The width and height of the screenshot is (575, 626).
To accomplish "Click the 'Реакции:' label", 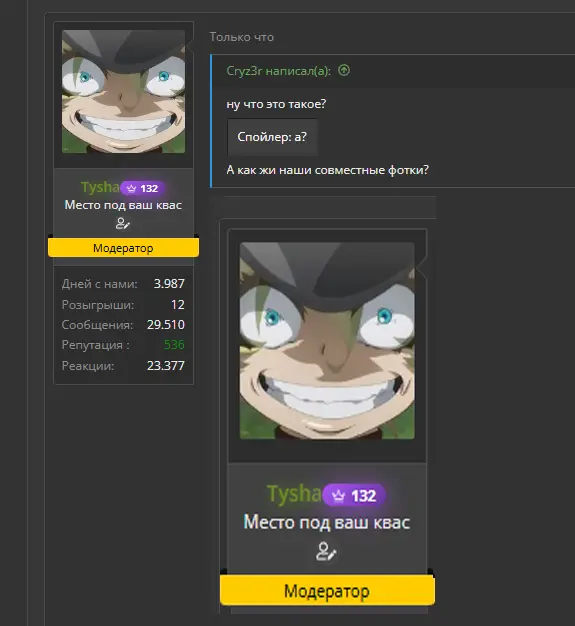I will pos(88,366).
